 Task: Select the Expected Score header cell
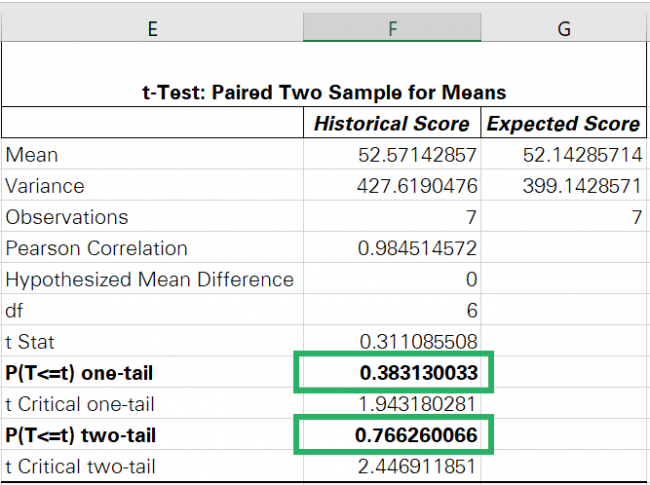click(563, 124)
